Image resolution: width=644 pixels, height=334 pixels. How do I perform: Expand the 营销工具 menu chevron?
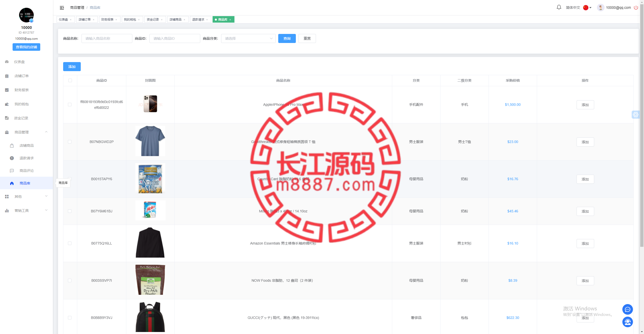click(x=46, y=210)
